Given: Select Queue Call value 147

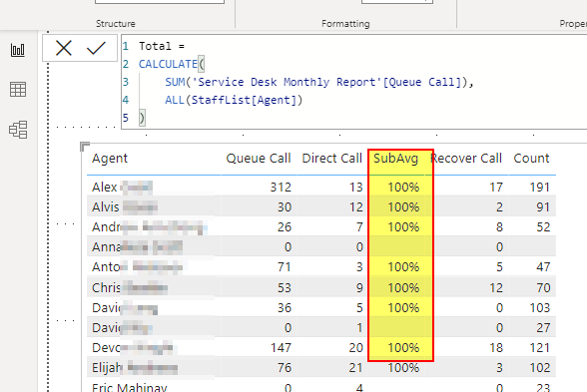Looking at the screenshot, I should coord(281,347).
